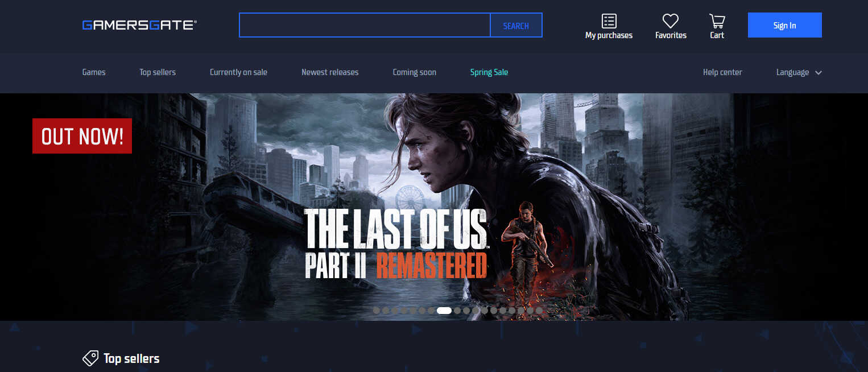This screenshot has height=372, width=868.
Task: Click the tag icon beside Top sellers heading
Action: pos(90,358)
